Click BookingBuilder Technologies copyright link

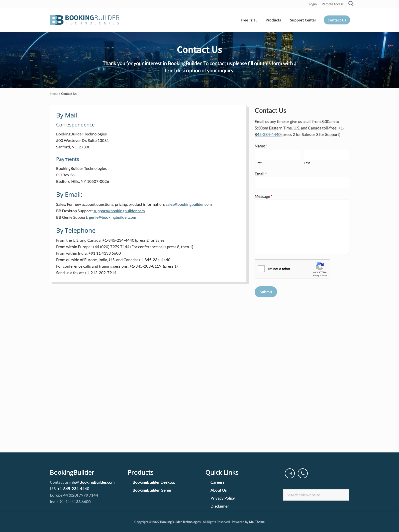click(x=180, y=522)
